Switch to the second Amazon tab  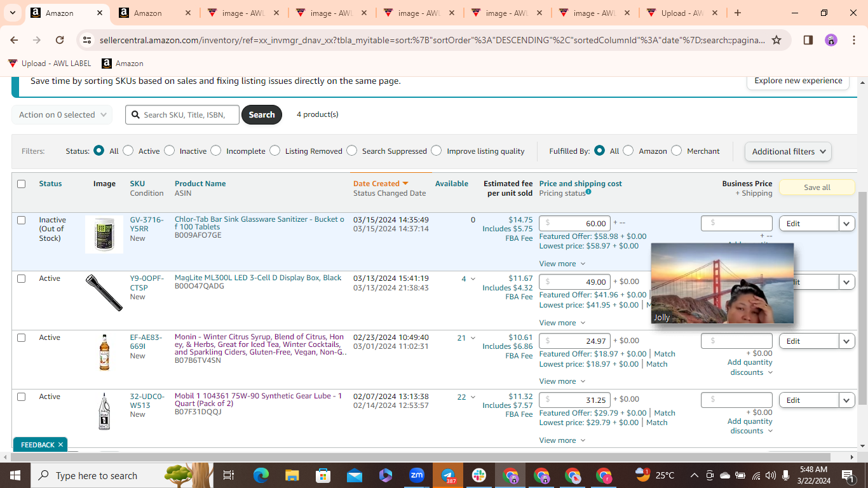155,13
